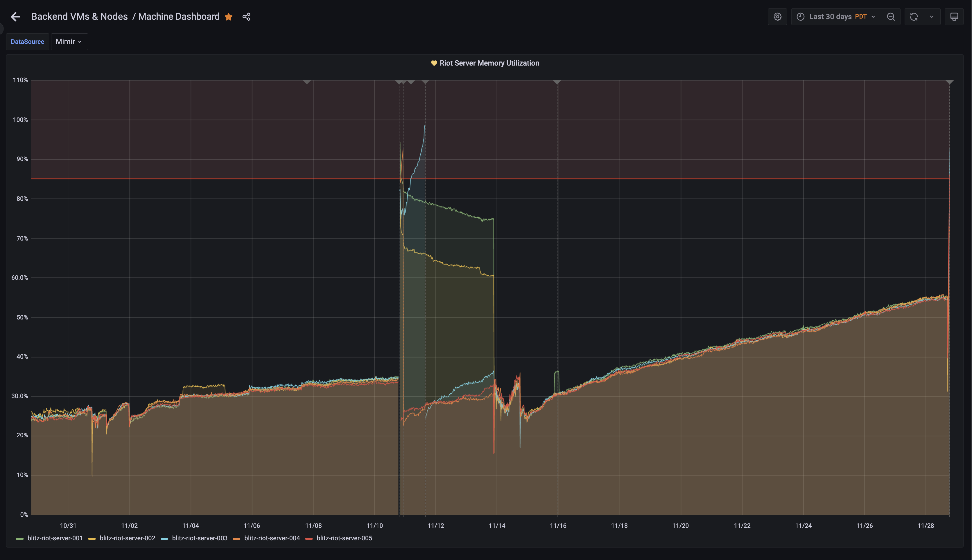Open dashboard settings gear
The width and height of the screenshot is (972, 560).
pos(777,17)
